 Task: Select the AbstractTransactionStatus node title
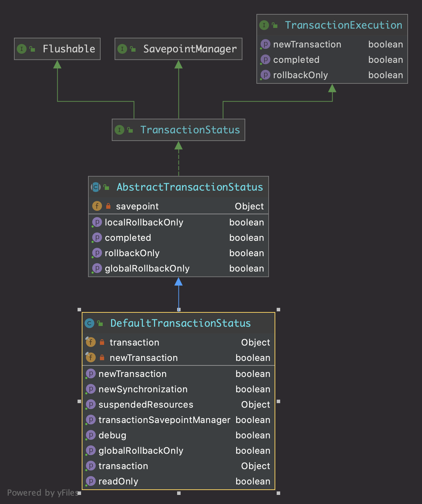[190, 187]
